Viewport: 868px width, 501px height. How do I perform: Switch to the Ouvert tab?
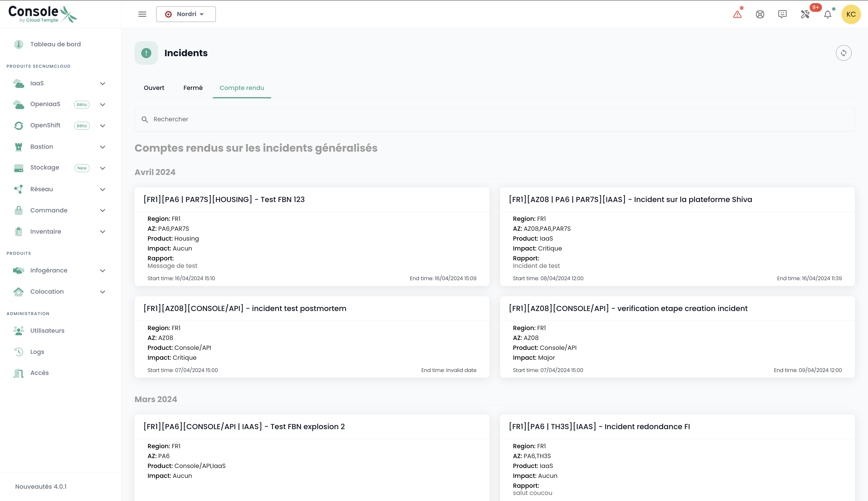[154, 88]
